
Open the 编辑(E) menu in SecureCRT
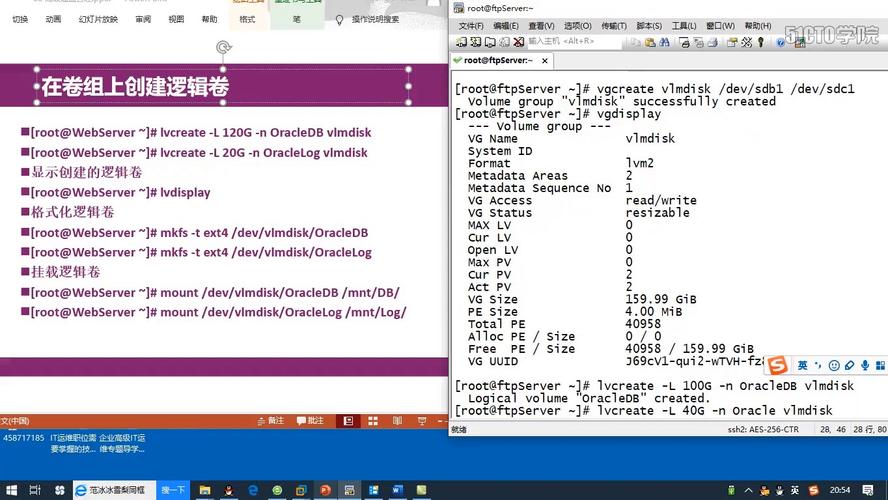click(505, 25)
